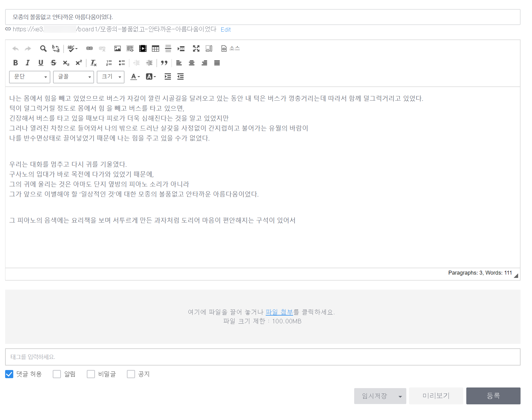The height and width of the screenshot is (420, 532).
Task: Click the post title input field
Action: coord(263,17)
